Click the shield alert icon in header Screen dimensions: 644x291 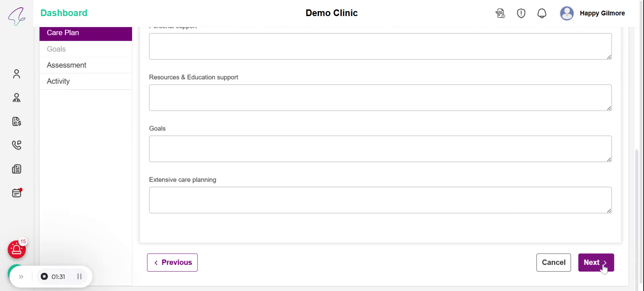pos(521,13)
